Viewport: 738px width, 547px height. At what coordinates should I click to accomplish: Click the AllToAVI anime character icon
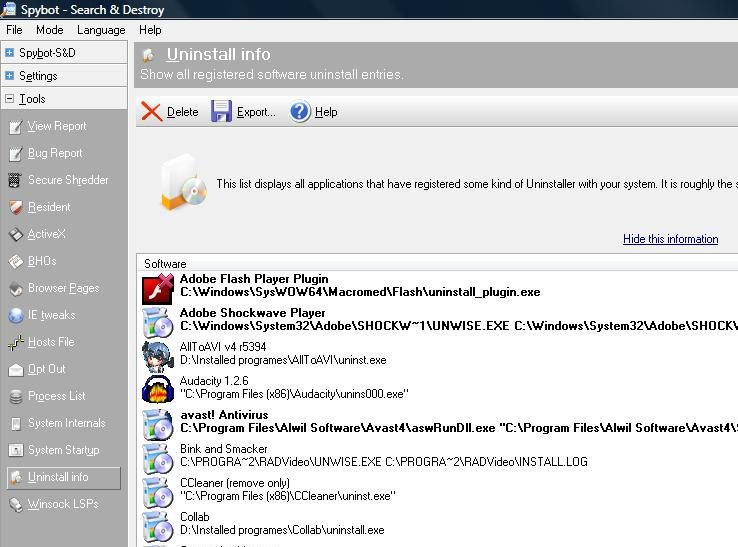(x=158, y=356)
